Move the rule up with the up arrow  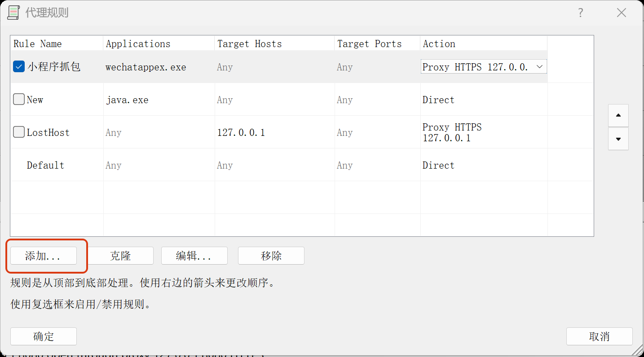coord(618,116)
